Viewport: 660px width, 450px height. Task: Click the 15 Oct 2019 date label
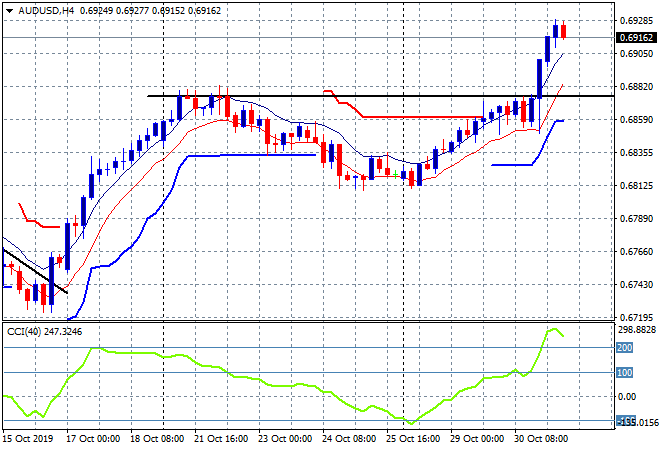point(28,439)
